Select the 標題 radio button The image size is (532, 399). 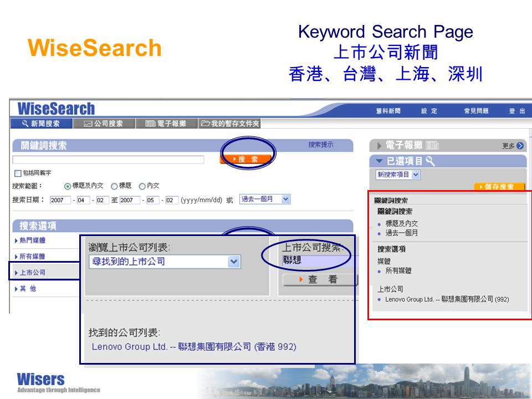114,186
